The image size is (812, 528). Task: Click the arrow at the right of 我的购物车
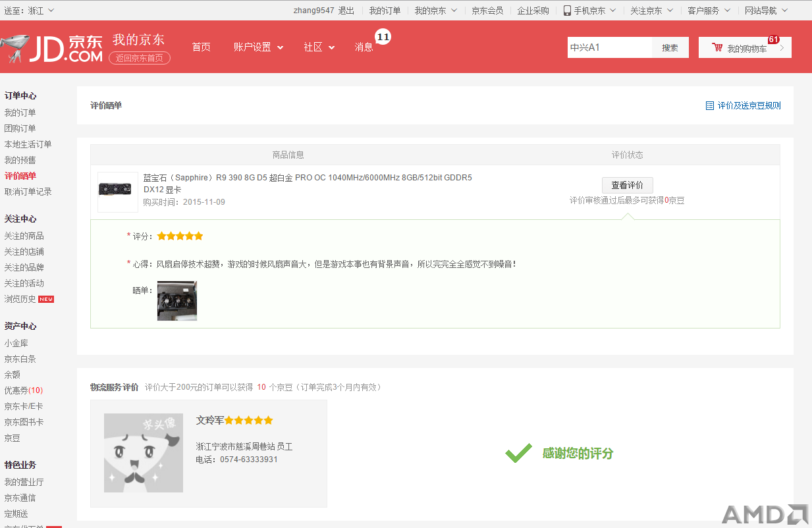tap(782, 47)
